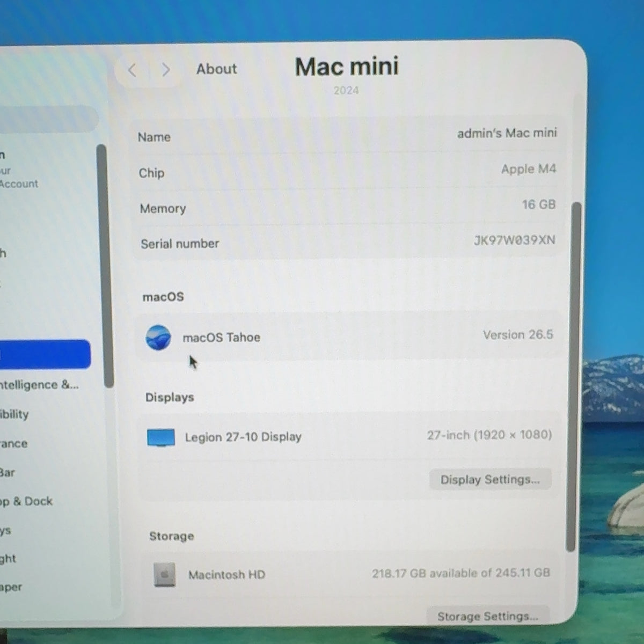Screen dimensions: 644x644
Task: Click the "Legion 27-10 Display" name
Action: pyautogui.click(x=243, y=437)
